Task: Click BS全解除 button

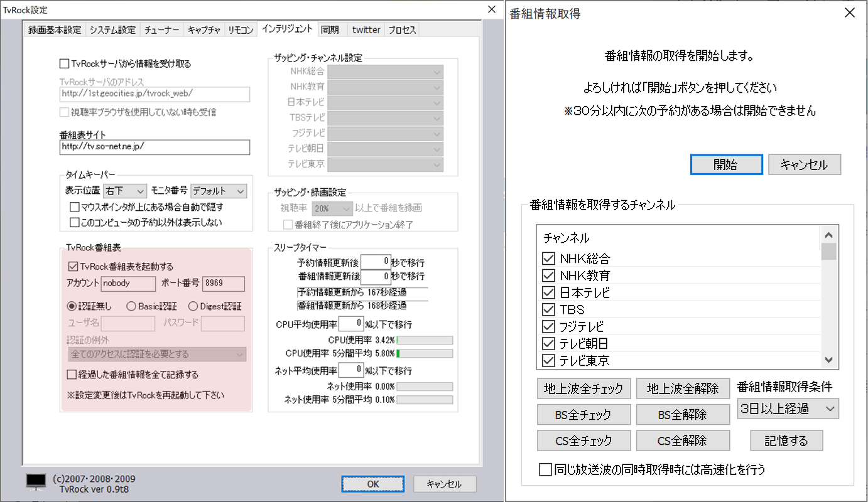Action: (683, 414)
